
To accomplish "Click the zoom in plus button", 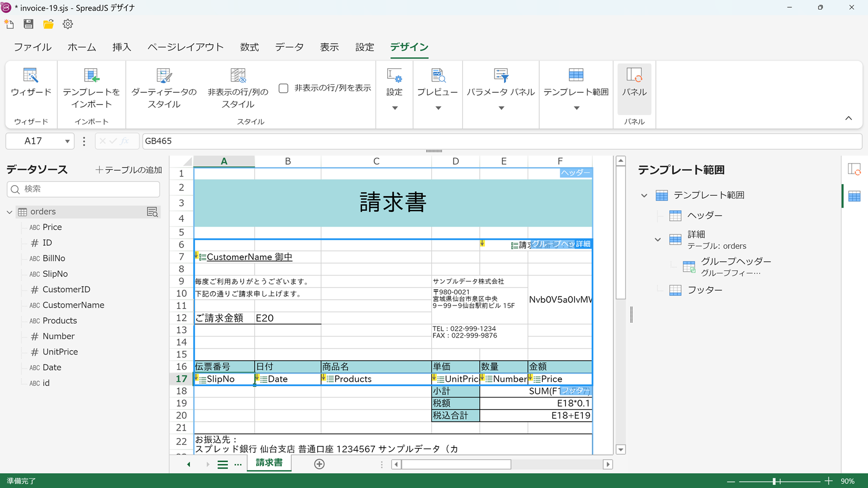I will pos(829,481).
